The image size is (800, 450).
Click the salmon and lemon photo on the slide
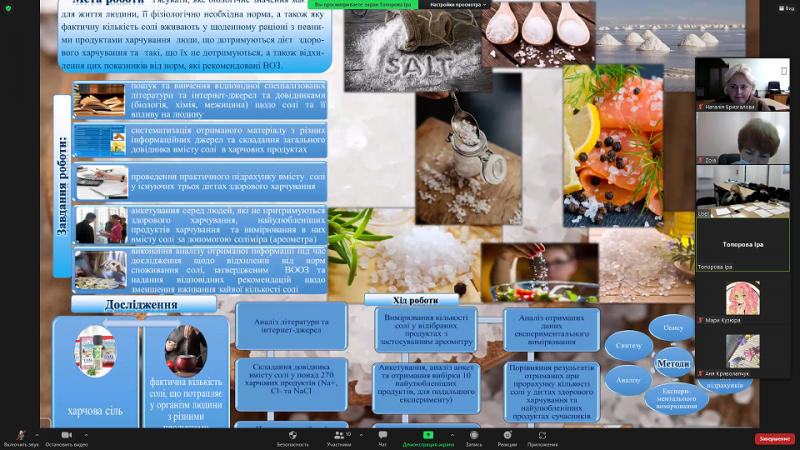coord(613,145)
